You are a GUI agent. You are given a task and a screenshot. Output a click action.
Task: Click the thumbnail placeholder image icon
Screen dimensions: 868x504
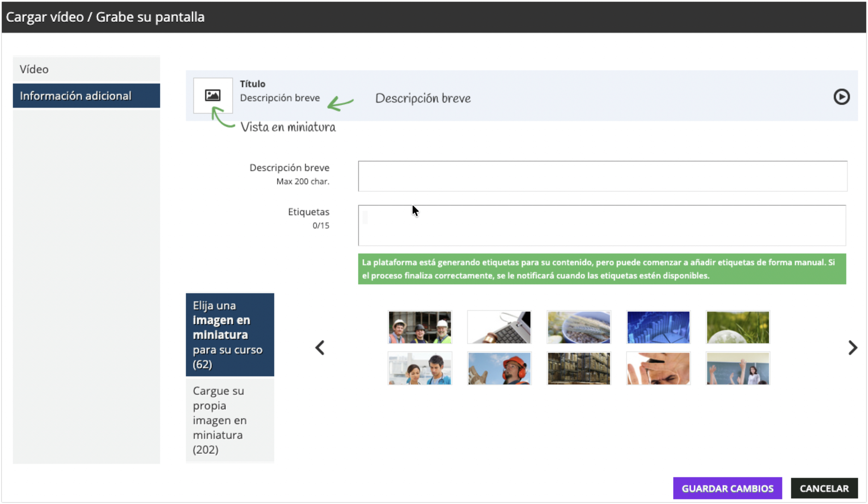(x=213, y=95)
